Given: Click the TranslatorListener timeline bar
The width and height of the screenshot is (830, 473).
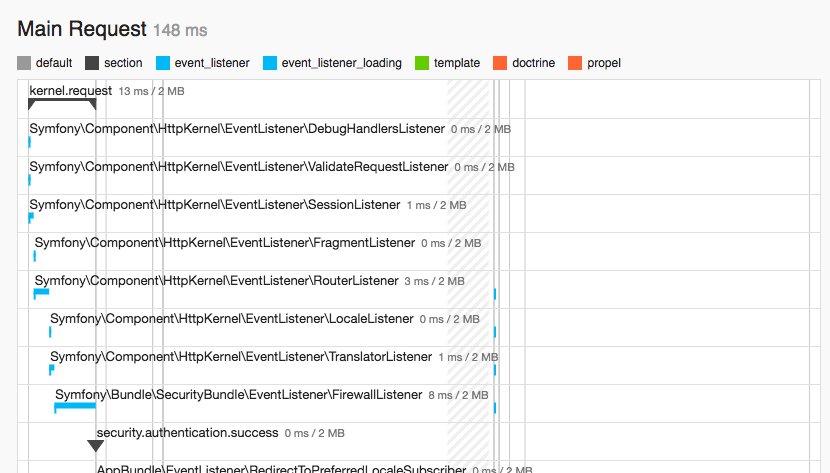Looking at the screenshot, I should click(x=51, y=370).
